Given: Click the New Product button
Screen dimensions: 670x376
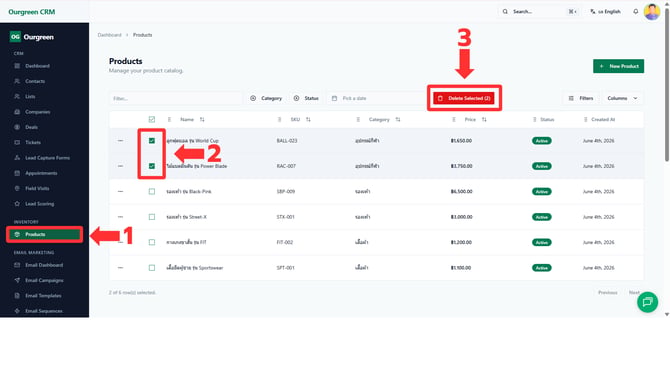Looking at the screenshot, I should (618, 66).
